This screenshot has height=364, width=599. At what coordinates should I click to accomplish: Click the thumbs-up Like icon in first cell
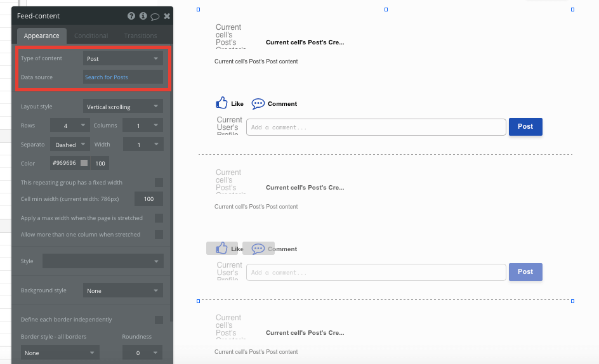pos(221,103)
